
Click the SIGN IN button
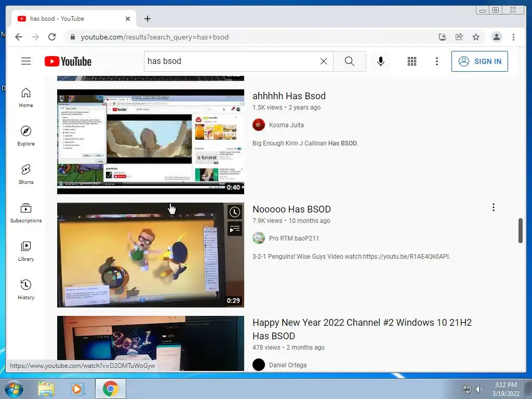click(480, 61)
